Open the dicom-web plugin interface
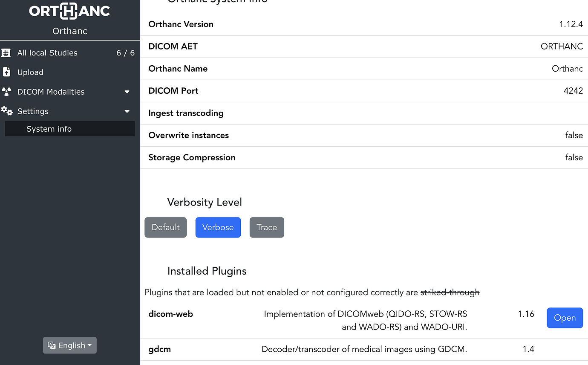Image resolution: width=588 pixels, height=365 pixels. point(565,318)
